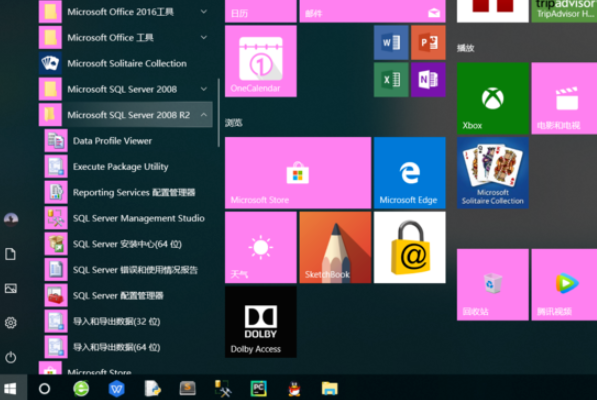The height and width of the screenshot is (400, 597).
Task: Open the 邮件 mail tile
Action: [x=372, y=11]
